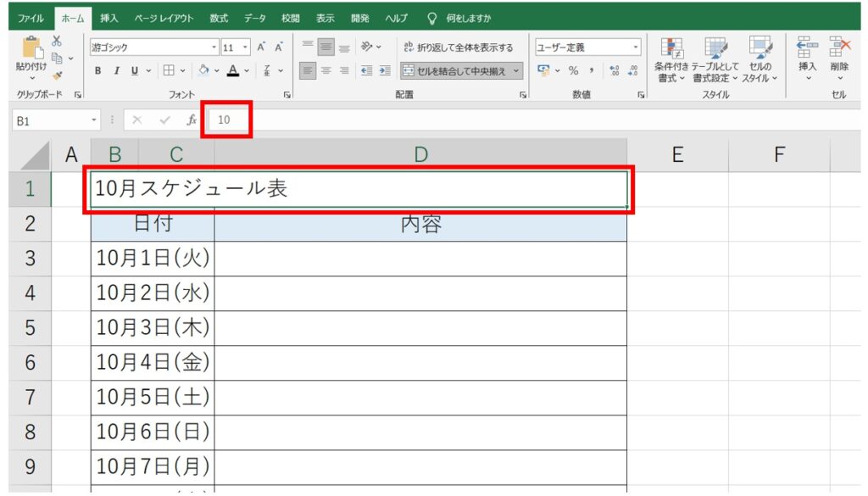The image size is (868, 496).
Task: Apply the Font Color red A
Action: point(233,70)
